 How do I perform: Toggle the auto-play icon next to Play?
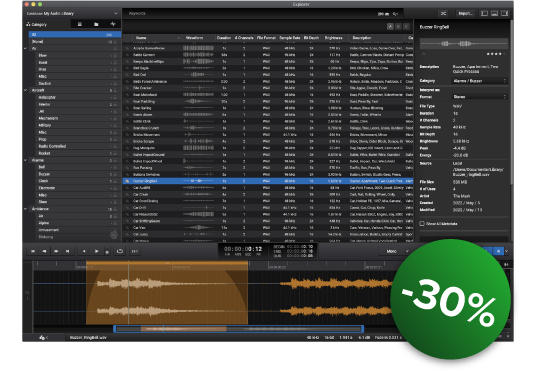coord(107,252)
